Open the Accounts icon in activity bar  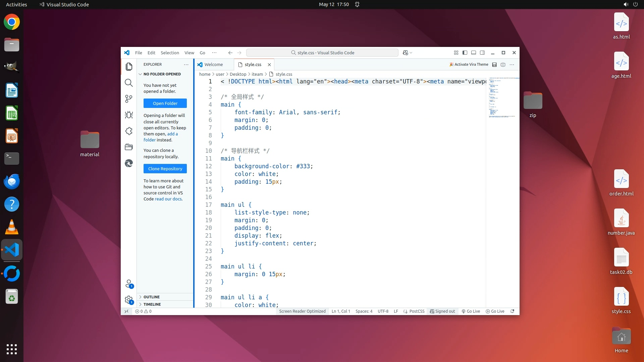click(129, 284)
